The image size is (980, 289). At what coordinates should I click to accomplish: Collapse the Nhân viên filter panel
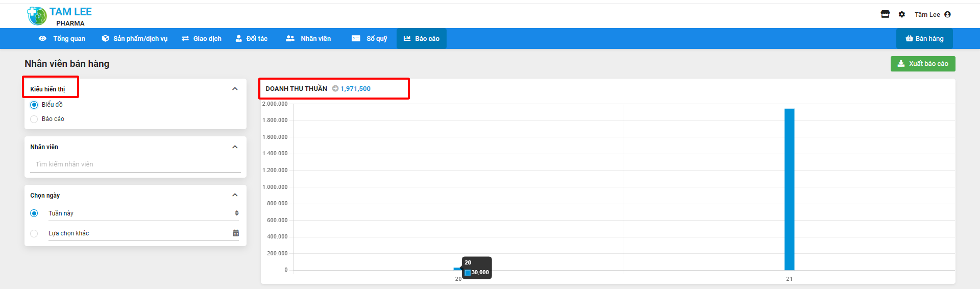click(x=235, y=147)
